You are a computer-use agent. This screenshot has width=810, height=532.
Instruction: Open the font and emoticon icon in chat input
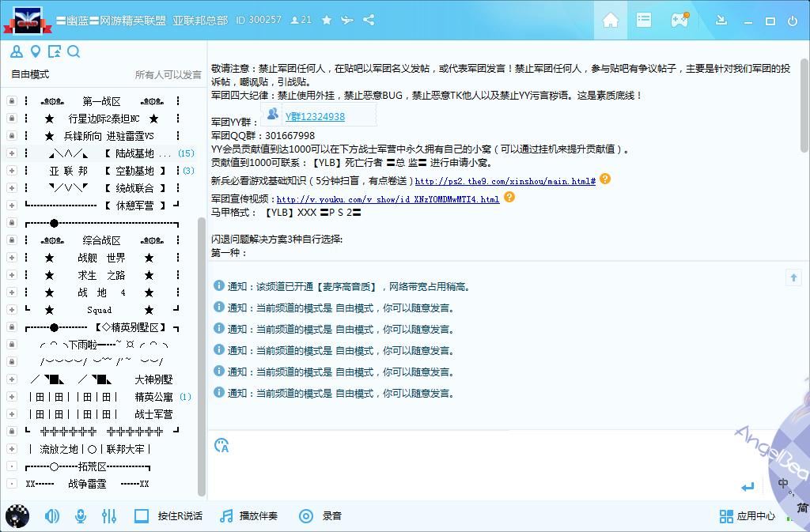click(221, 445)
